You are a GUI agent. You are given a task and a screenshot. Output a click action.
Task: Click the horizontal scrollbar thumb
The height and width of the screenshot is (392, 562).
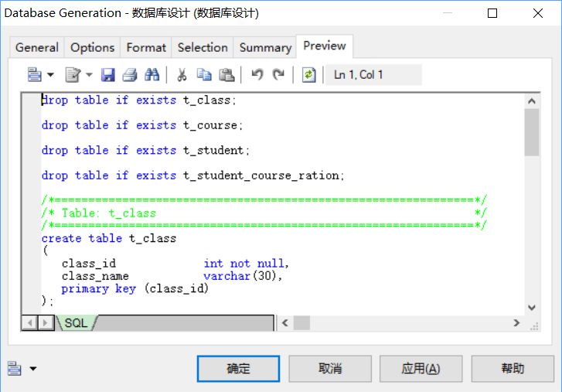coord(301,323)
